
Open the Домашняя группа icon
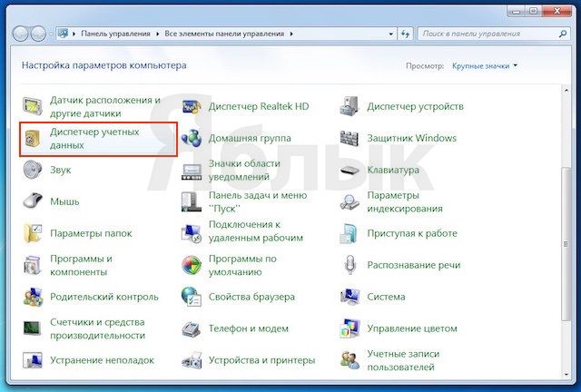[192, 138]
